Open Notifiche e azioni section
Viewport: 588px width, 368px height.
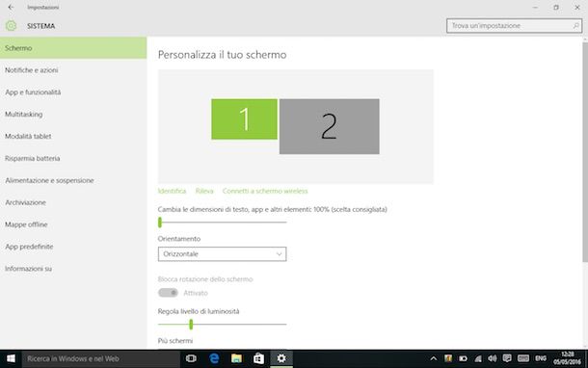pos(73,70)
